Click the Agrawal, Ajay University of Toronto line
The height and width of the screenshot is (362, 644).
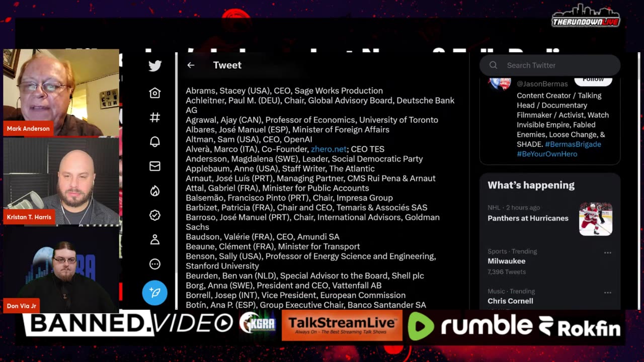(x=312, y=120)
